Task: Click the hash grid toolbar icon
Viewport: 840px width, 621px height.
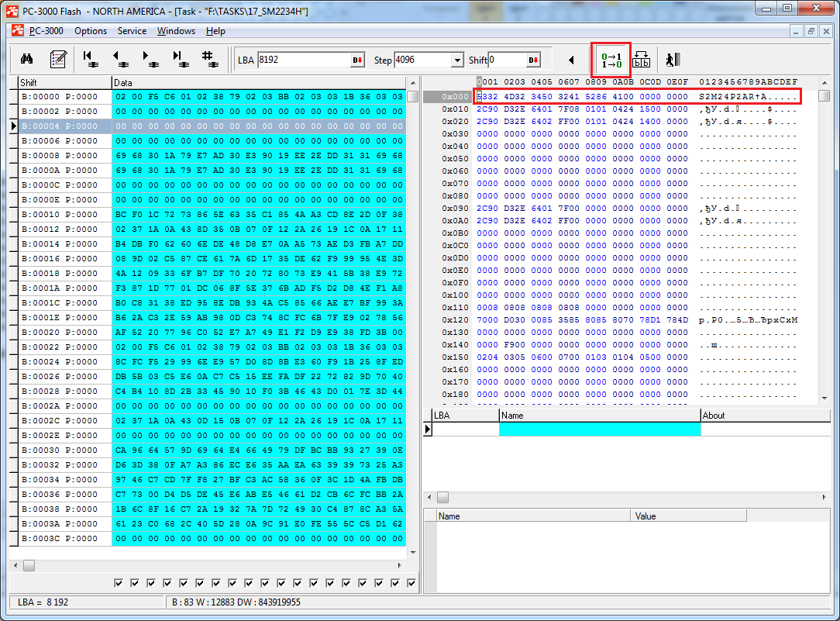Action: (208, 60)
